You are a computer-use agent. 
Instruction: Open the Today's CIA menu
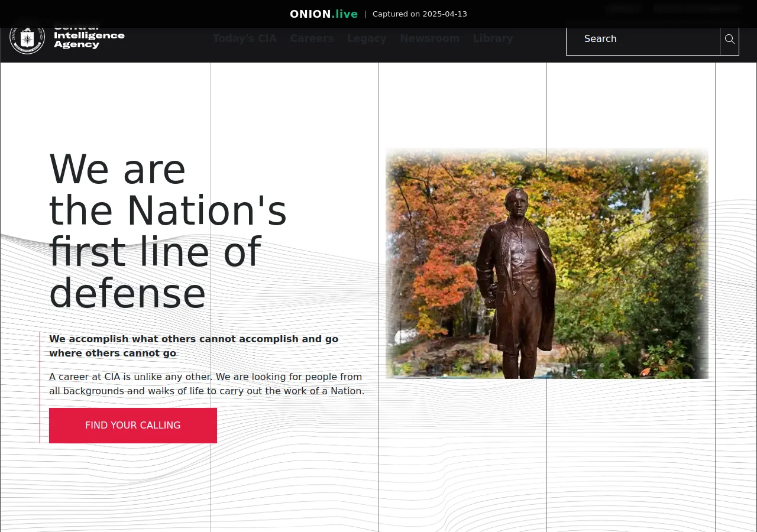coord(245,38)
